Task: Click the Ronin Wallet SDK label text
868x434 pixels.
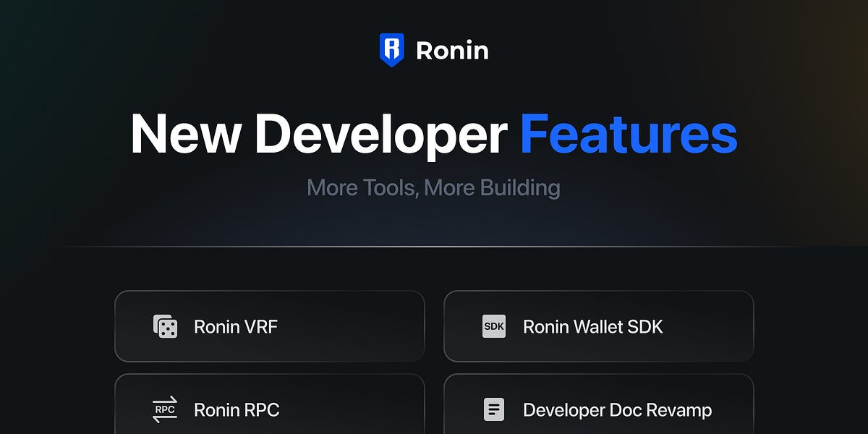Action: tap(592, 326)
